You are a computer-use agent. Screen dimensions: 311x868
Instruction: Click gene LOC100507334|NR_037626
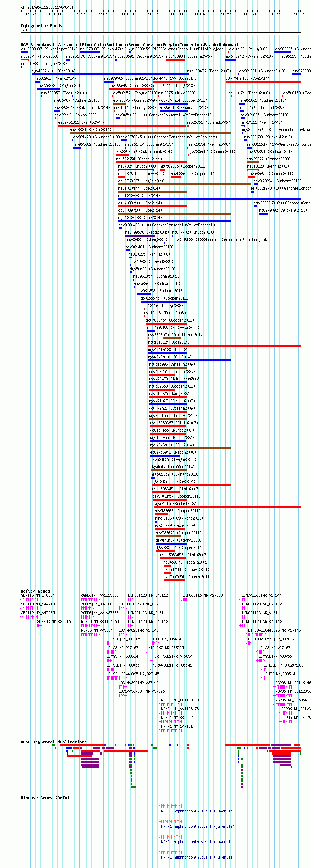(142, 691)
